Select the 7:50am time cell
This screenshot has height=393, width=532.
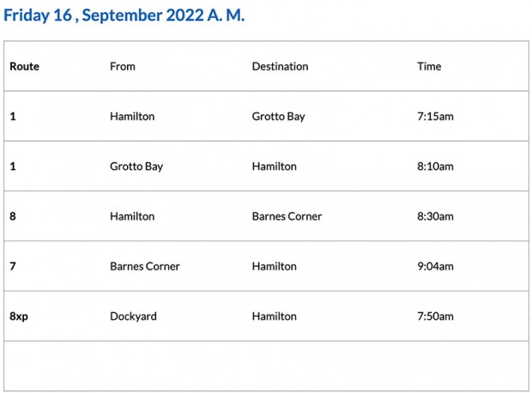click(435, 316)
